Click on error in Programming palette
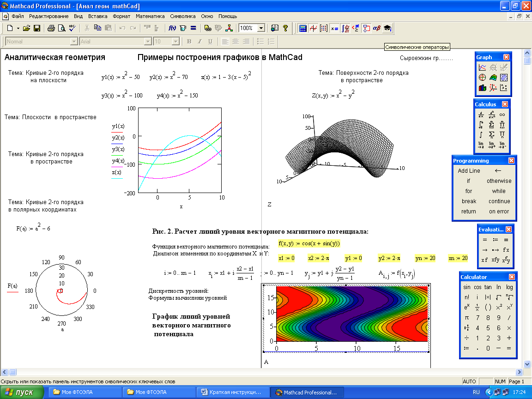 click(499, 212)
